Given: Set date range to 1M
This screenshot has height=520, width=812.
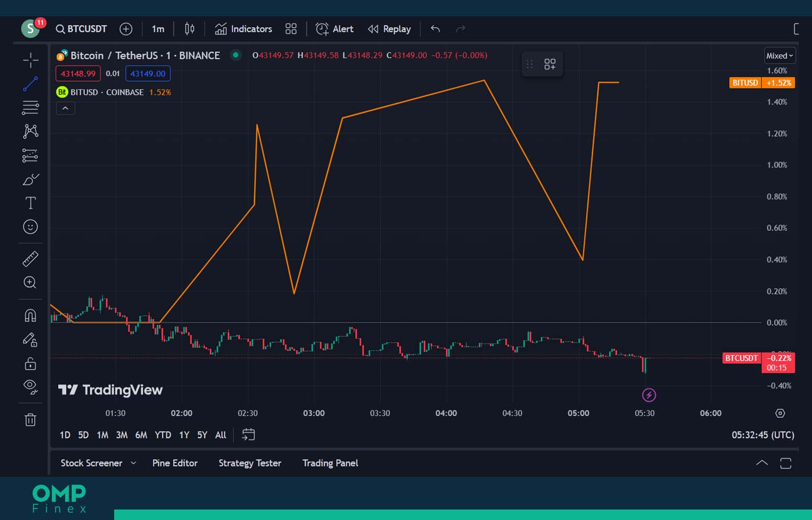Looking at the screenshot, I should tap(103, 435).
